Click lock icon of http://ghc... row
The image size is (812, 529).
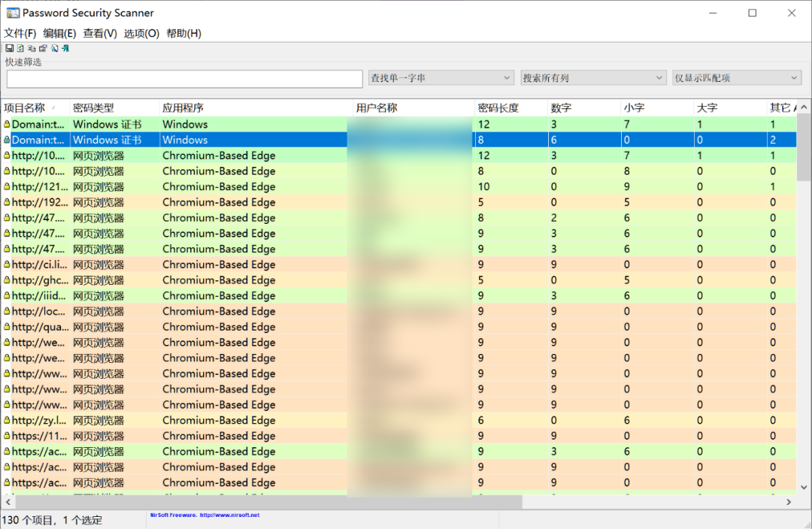click(x=7, y=280)
